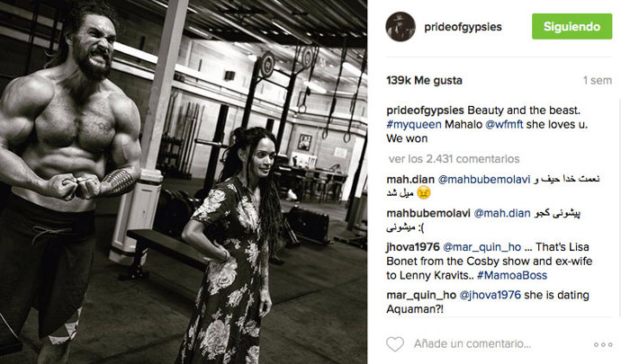Image resolution: width=621 pixels, height=364 pixels.
Task: Open the prideofgypsies username in the header
Action: tap(463, 27)
